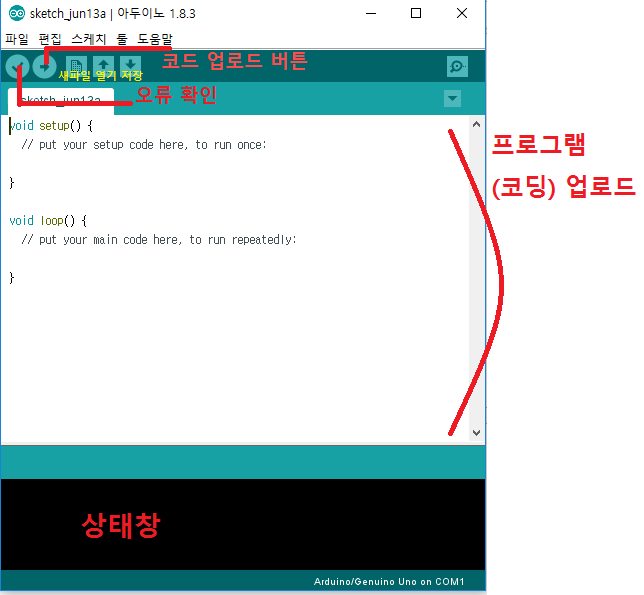The height and width of the screenshot is (595, 644).
Task: Click the 'put your main code here' comment
Action: click(x=159, y=240)
